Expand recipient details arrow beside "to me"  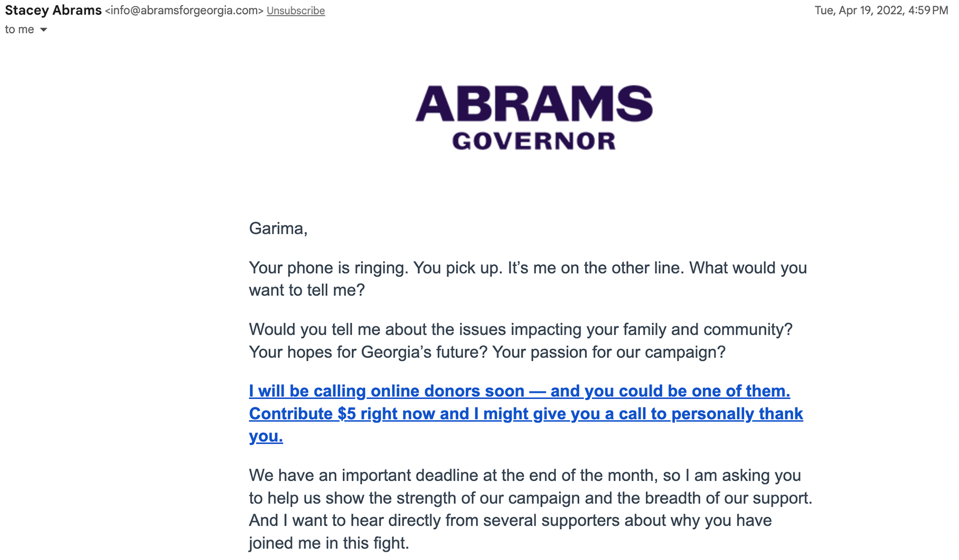pyautogui.click(x=44, y=30)
